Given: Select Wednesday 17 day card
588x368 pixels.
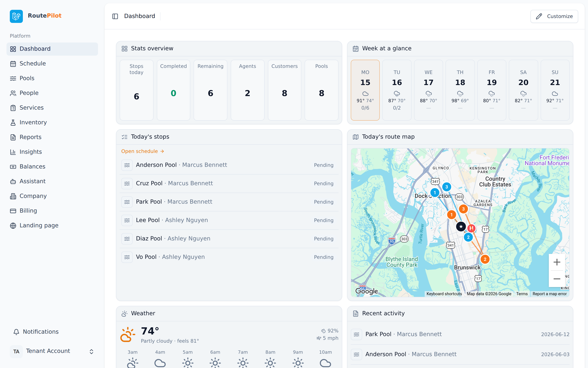Looking at the screenshot, I should tap(428, 90).
